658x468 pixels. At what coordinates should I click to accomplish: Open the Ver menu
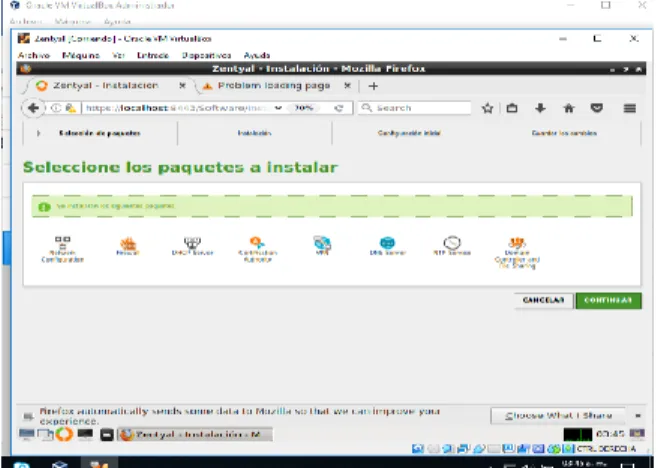(x=118, y=55)
